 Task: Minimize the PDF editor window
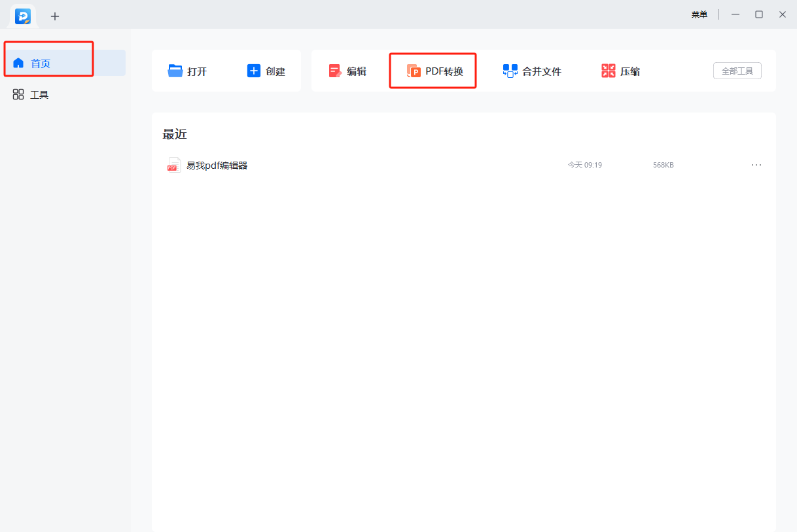click(x=735, y=14)
